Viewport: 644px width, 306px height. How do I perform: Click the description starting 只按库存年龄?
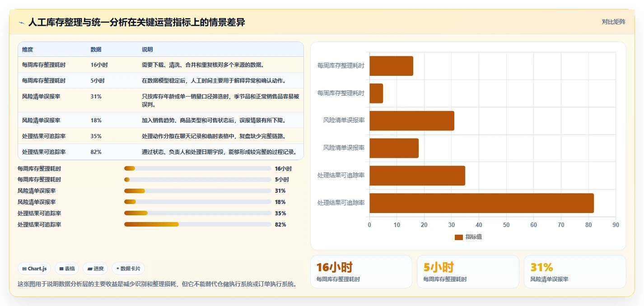tap(220, 100)
